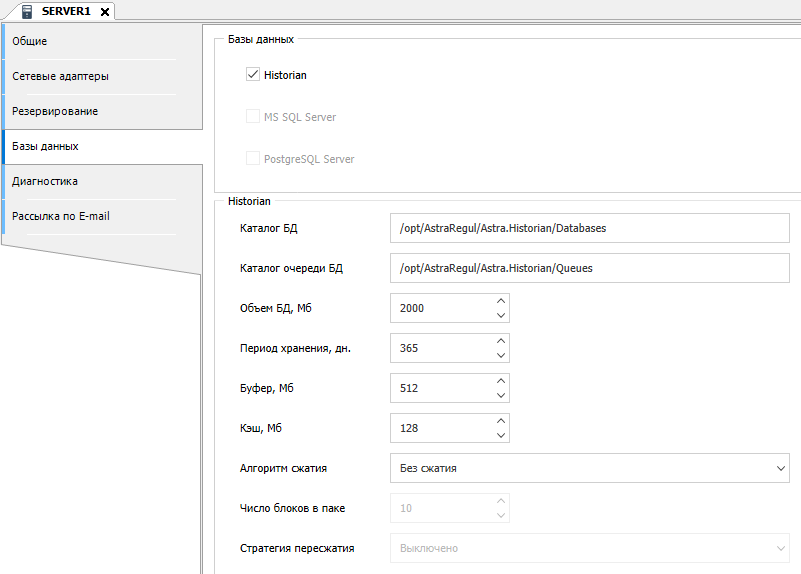Toggle the PostgreSQL Server checkbox
Image resolution: width=801 pixels, height=574 pixels.
tap(253, 159)
